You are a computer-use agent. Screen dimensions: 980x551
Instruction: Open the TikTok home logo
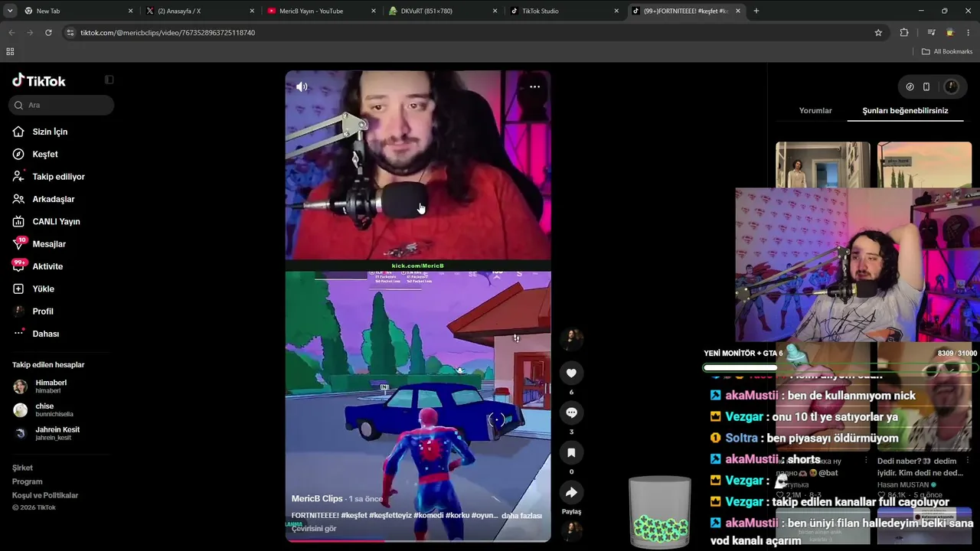coord(39,80)
